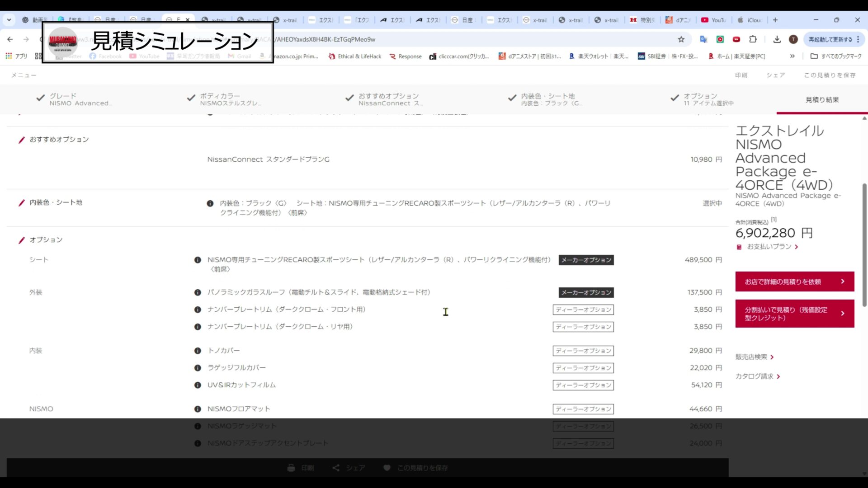Screen dimensions: 868x488
Task: Click the 6,902,280 円 total price
Action: (774, 233)
